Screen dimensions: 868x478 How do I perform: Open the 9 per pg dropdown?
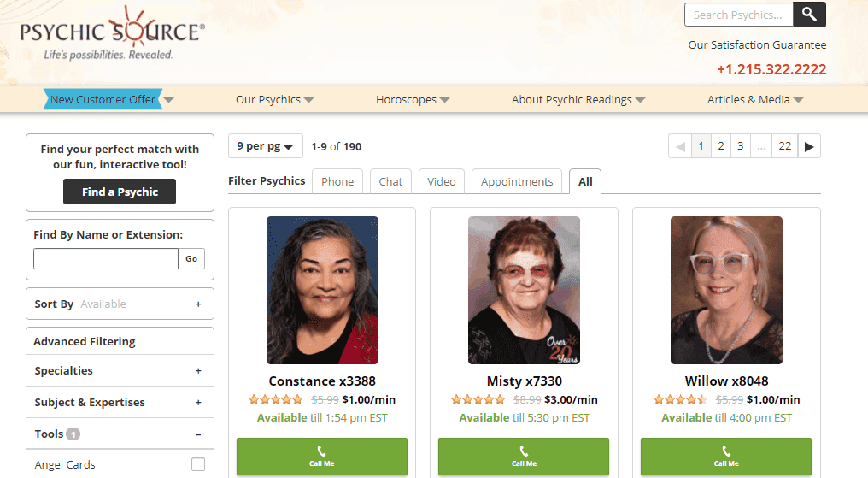[265, 146]
